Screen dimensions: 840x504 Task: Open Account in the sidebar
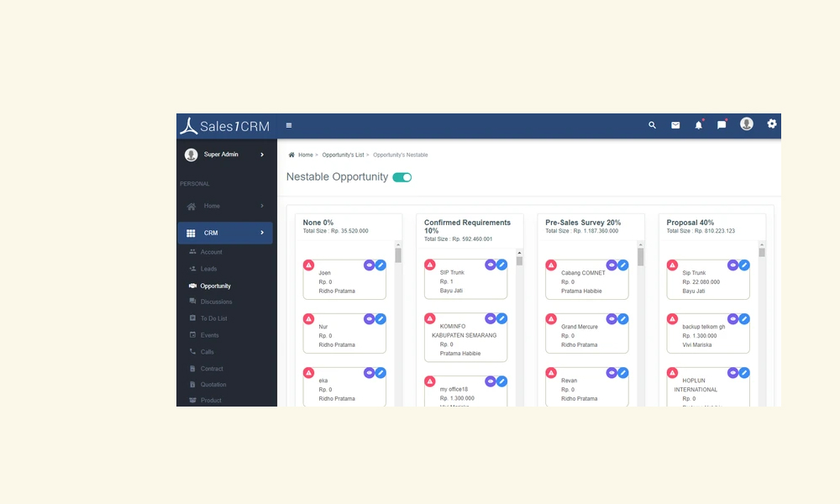pyautogui.click(x=211, y=252)
